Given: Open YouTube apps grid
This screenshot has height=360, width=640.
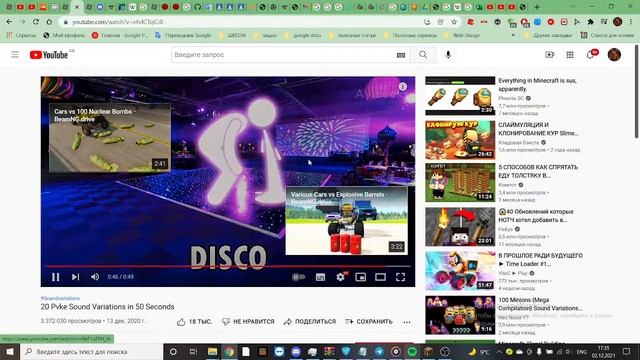Looking at the screenshot, I should click(570, 55).
